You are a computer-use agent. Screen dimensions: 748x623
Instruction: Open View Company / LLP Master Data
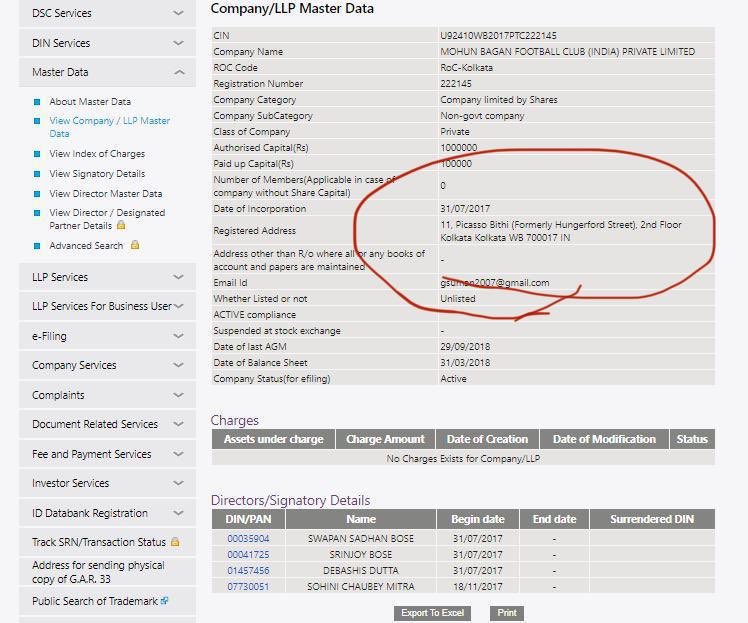coord(109,127)
